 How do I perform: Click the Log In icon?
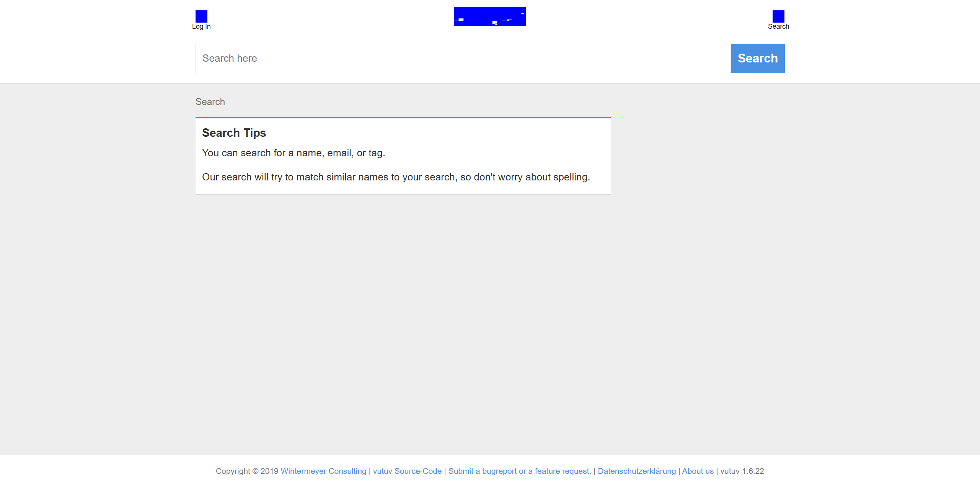tap(201, 16)
